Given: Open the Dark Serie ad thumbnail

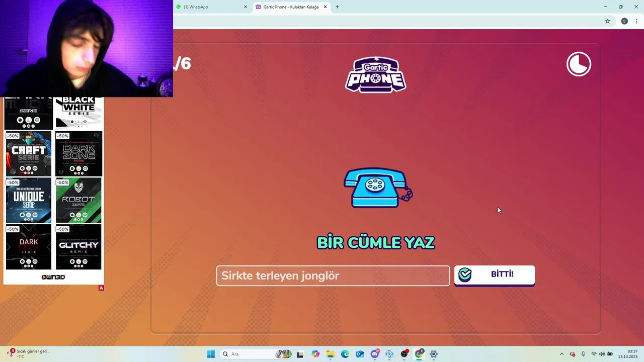Looking at the screenshot, I should [x=29, y=247].
